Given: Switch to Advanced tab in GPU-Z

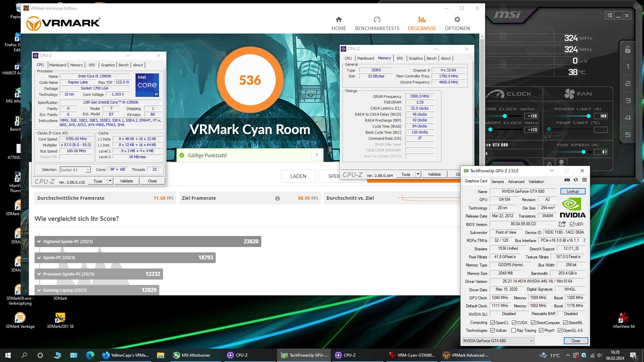Looking at the screenshot, I should pos(516,182).
